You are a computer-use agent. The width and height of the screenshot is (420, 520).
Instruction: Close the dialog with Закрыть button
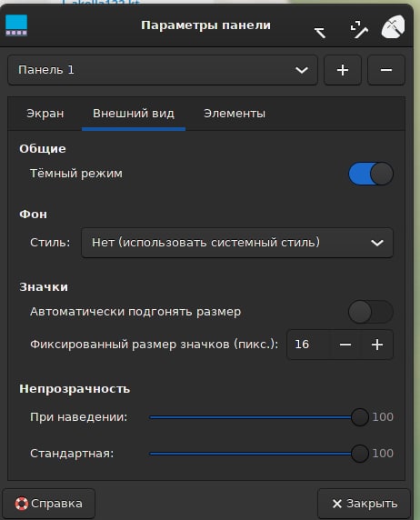pos(364,504)
